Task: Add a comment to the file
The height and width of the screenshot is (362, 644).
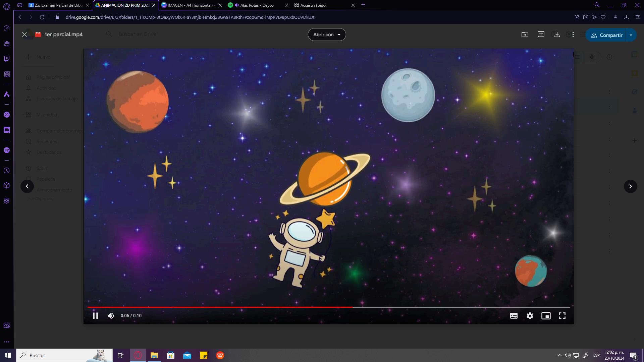Action: click(x=541, y=35)
